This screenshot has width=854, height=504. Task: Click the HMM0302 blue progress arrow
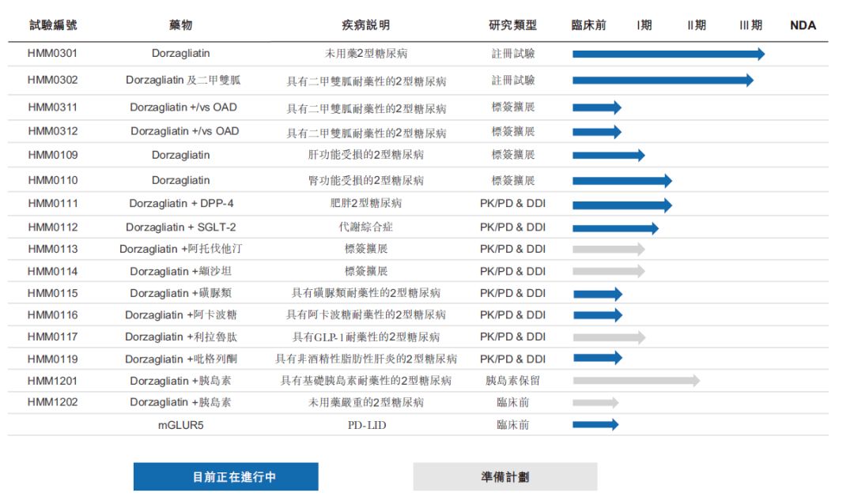coord(663,81)
